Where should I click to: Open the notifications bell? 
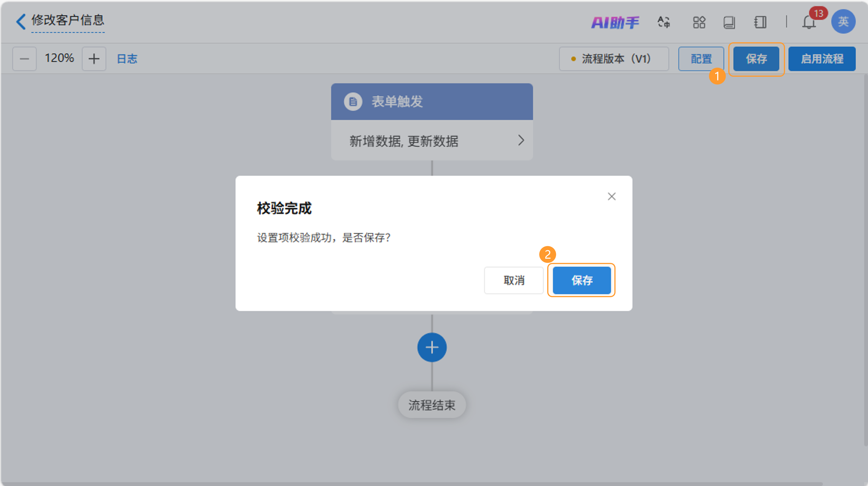point(809,23)
